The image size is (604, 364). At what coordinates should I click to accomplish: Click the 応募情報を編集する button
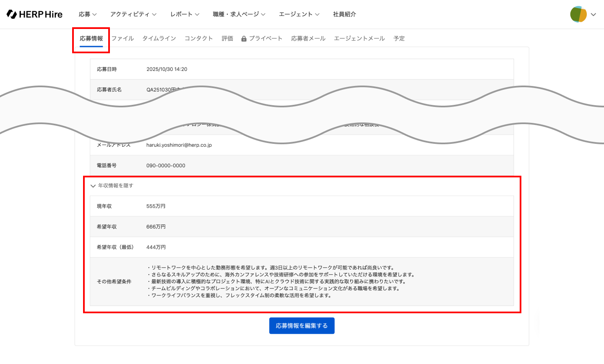click(302, 326)
